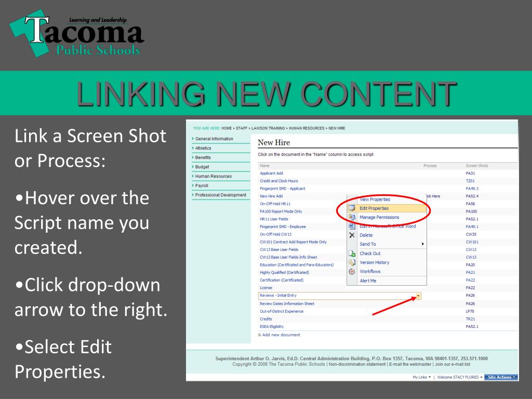Select Send To menu entry

(x=368, y=244)
